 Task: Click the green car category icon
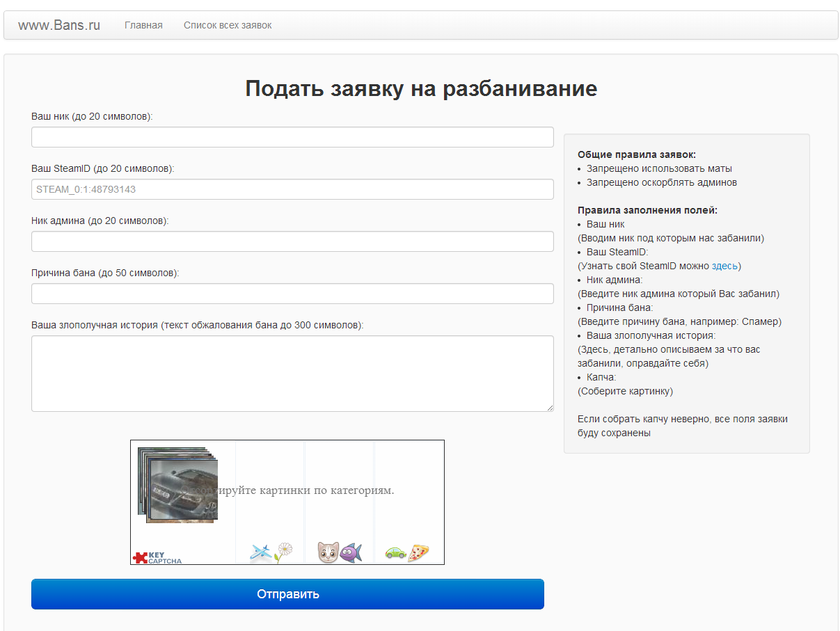pos(395,552)
